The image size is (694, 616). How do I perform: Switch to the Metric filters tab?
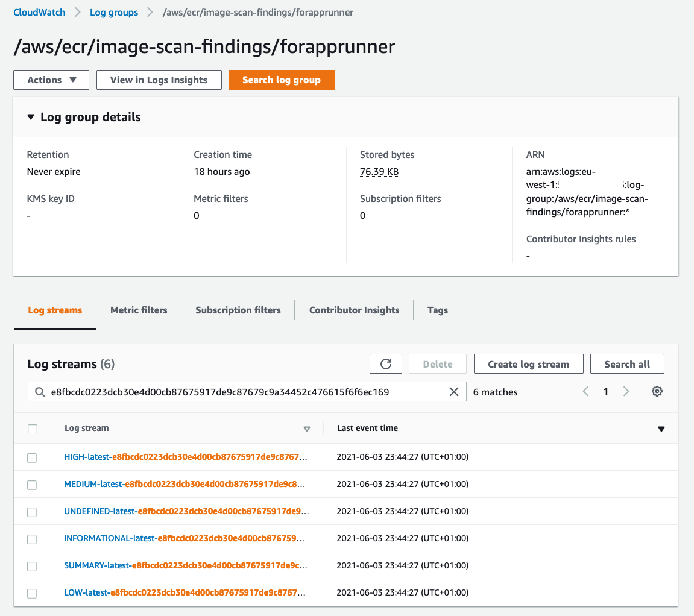(x=139, y=310)
